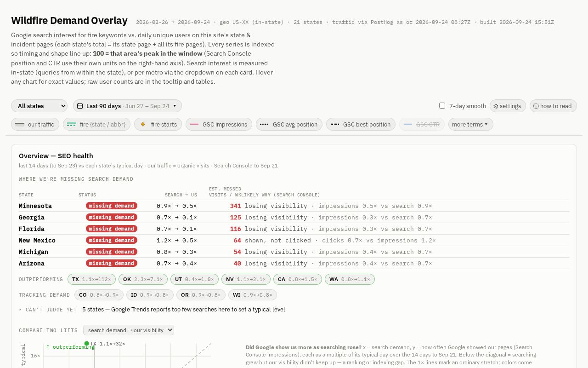The height and width of the screenshot is (368, 588).
Task: Select the WA outperforming chip
Action: [350, 279]
